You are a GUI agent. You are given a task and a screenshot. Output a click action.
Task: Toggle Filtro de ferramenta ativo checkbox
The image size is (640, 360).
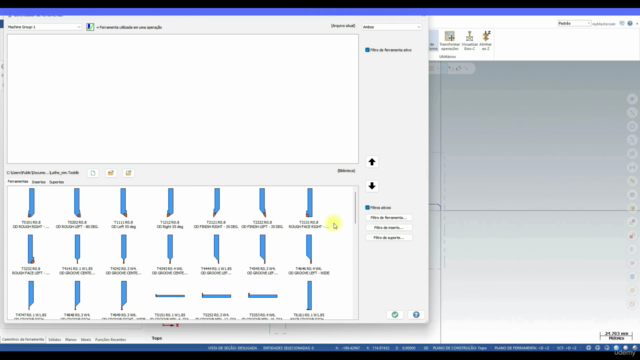pos(367,50)
